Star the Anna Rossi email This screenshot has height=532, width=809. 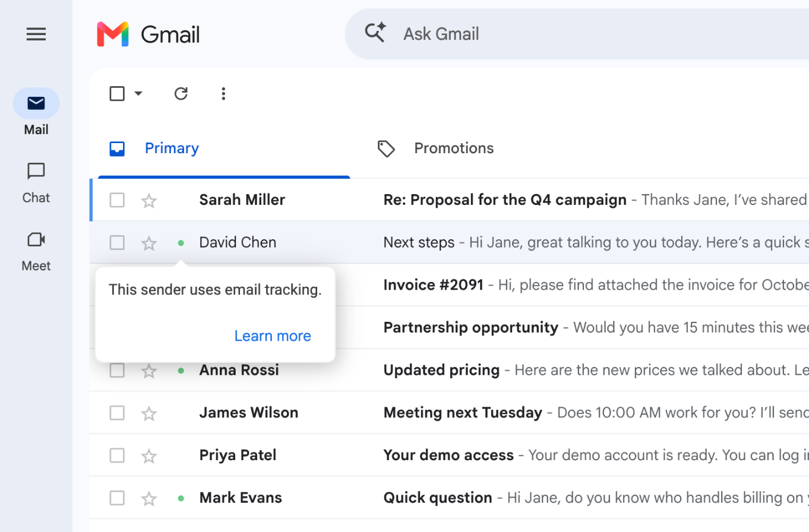148,371
